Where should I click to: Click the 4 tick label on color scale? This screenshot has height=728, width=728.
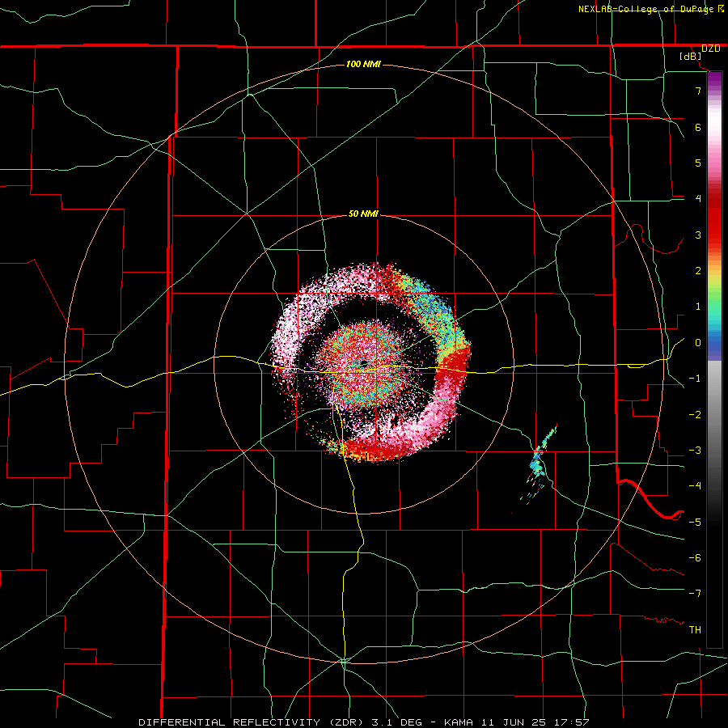click(698, 199)
